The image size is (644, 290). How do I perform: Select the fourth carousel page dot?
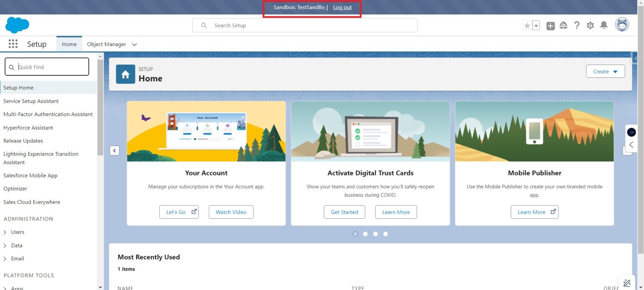click(x=385, y=234)
